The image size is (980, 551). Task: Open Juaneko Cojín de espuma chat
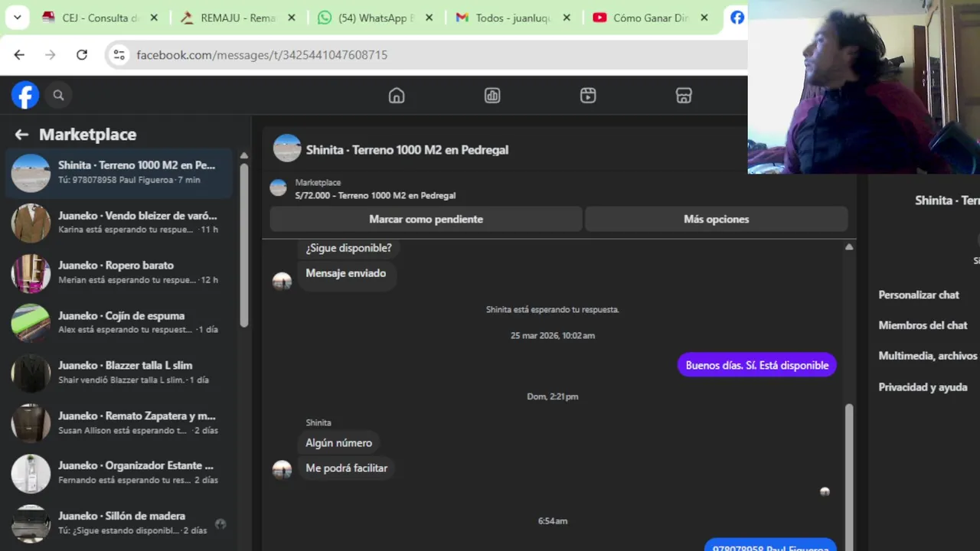pos(119,322)
